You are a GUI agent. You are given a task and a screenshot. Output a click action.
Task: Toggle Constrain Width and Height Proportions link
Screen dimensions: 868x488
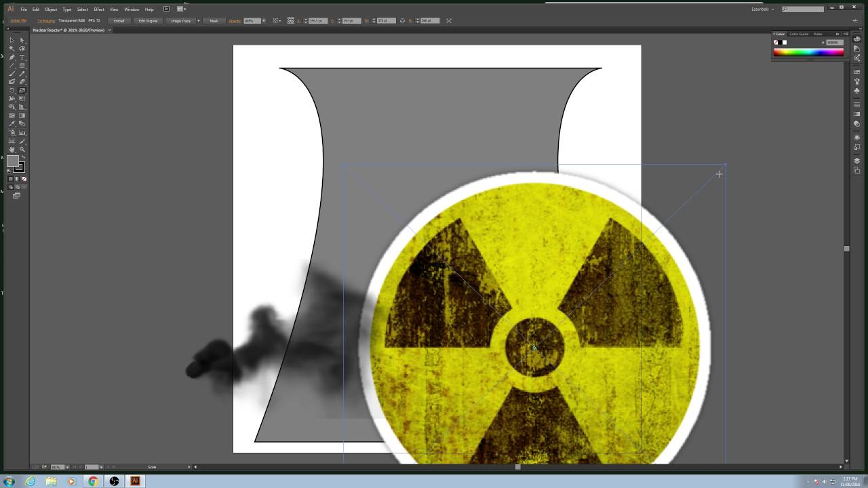click(x=402, y=20)
